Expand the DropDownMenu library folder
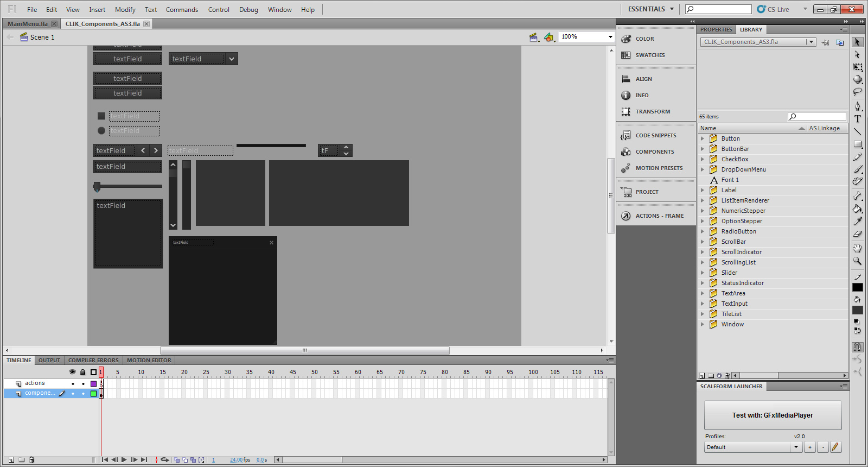 coord(703,169)
